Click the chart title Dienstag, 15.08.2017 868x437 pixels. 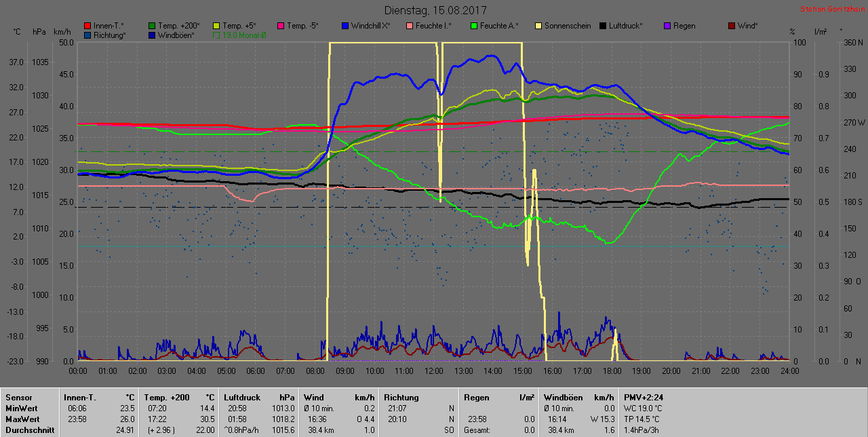click(435, 10)
